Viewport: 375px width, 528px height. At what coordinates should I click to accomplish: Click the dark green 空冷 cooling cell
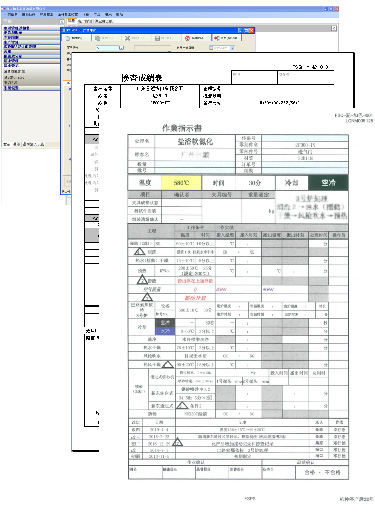(329, 183)
